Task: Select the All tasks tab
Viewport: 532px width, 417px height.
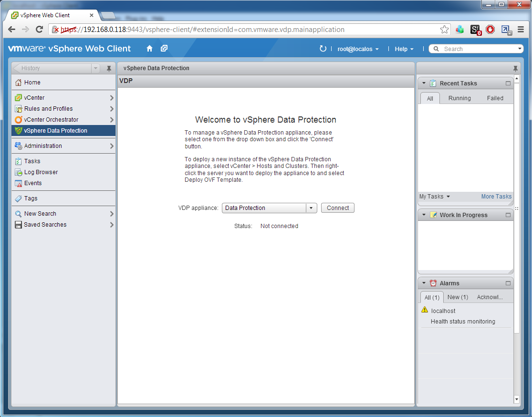Action: point(430,98)
